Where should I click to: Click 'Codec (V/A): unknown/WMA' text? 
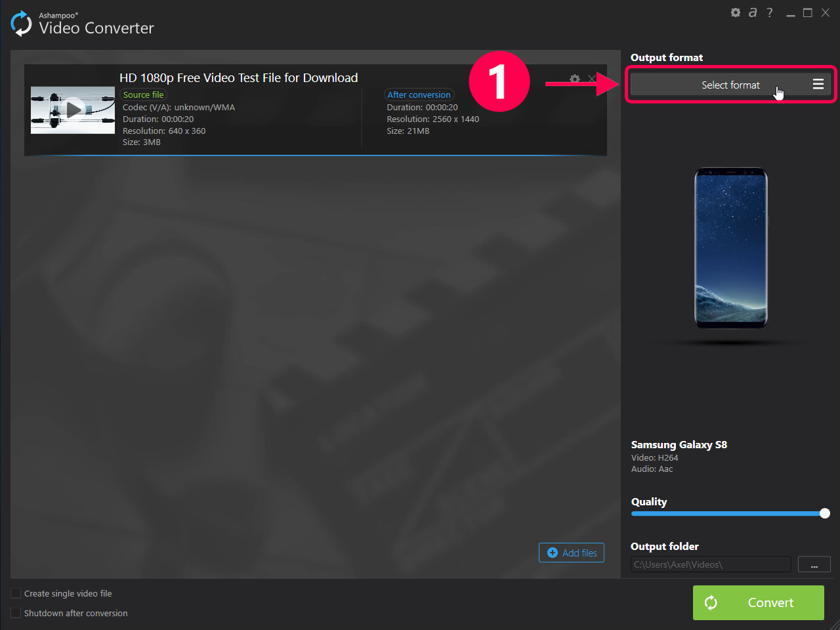point(178,107)
